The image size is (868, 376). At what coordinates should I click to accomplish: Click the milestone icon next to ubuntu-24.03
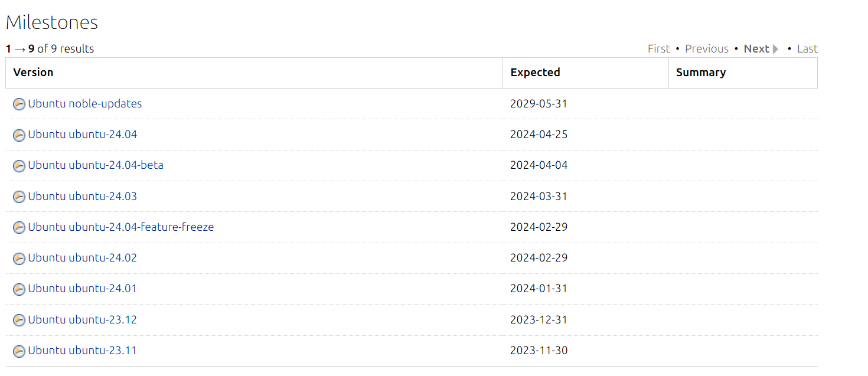point(19,197)
